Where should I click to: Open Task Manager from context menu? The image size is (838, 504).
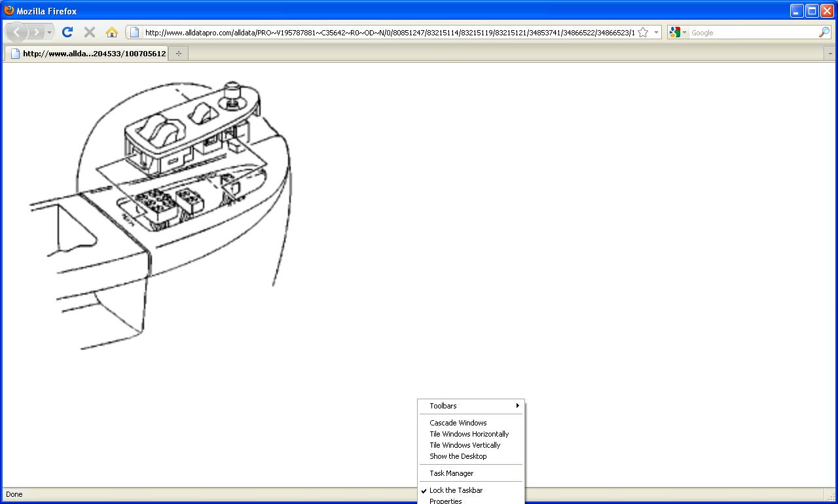(x=471, y=473)
